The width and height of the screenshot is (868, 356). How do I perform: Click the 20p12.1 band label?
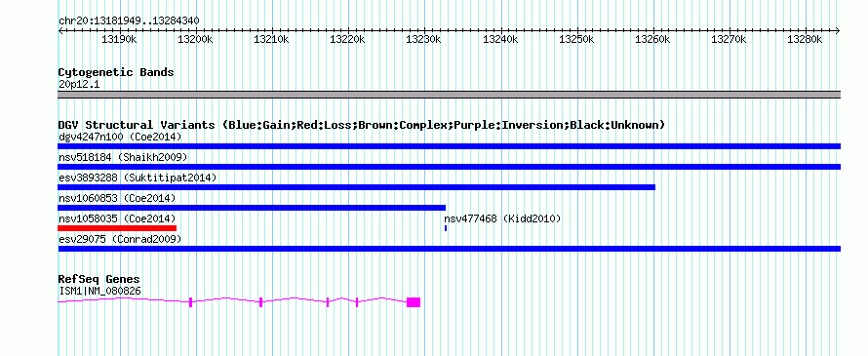pyautogui.click(x=79, y=84)
